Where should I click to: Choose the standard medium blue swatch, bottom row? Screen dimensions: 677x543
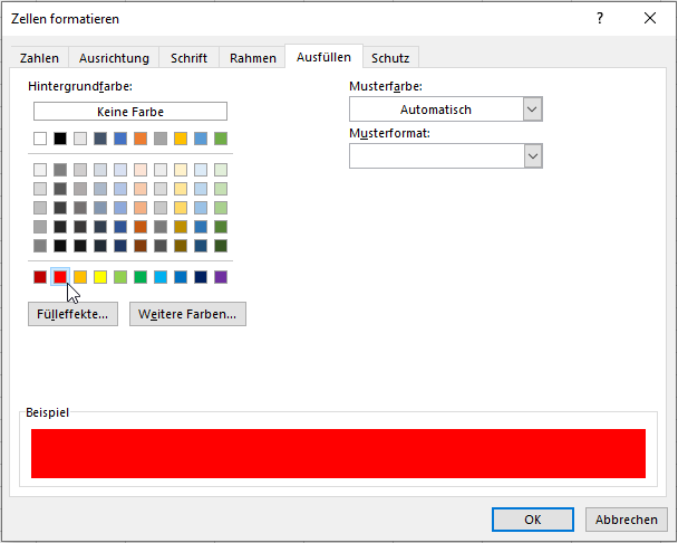tap(180, 277)
